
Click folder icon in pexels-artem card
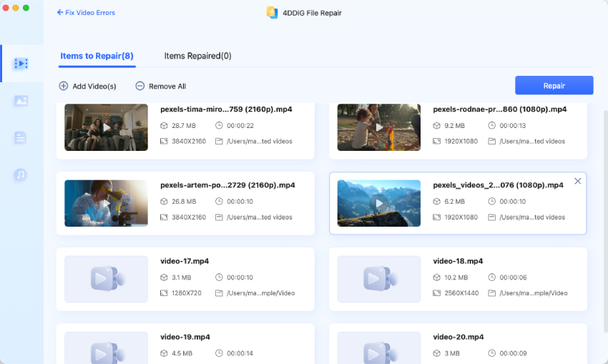(x=219, y=217)
